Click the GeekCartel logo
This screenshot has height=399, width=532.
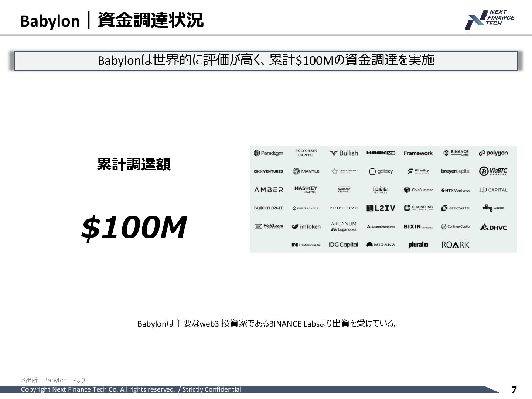pyautogui.click(x=456, y=208)
